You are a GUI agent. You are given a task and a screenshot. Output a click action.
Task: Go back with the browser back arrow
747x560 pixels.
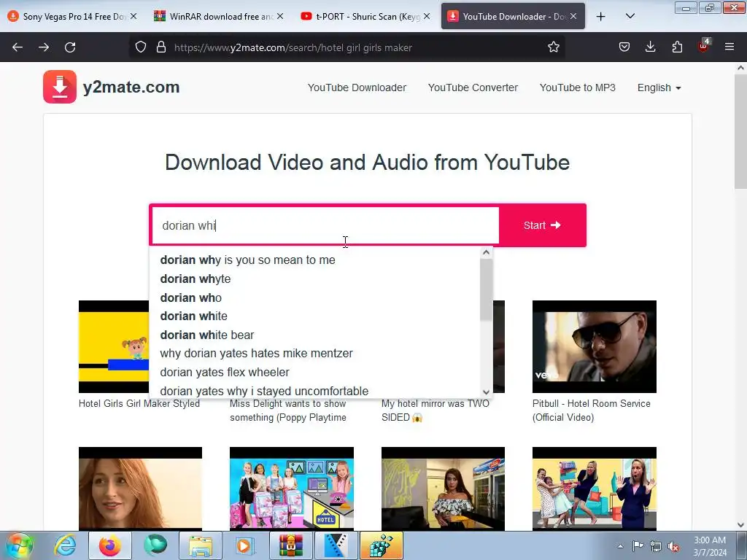[18, 47]
